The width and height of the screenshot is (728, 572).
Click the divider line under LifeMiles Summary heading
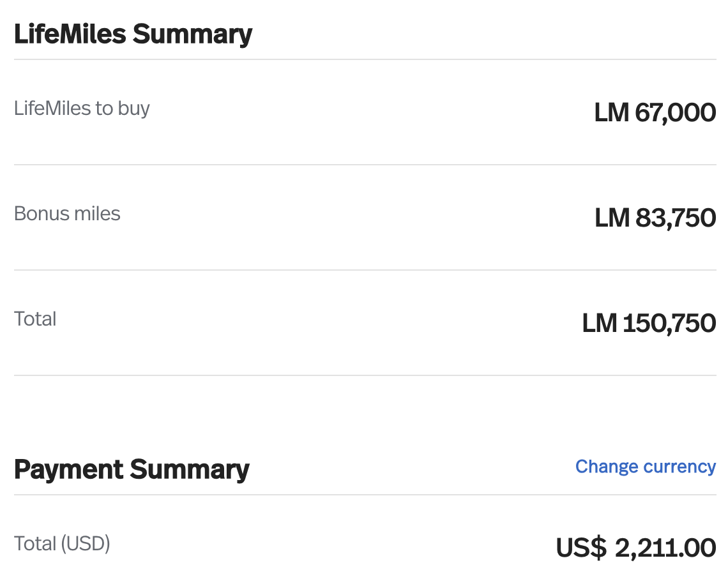(x=365, y=59)
